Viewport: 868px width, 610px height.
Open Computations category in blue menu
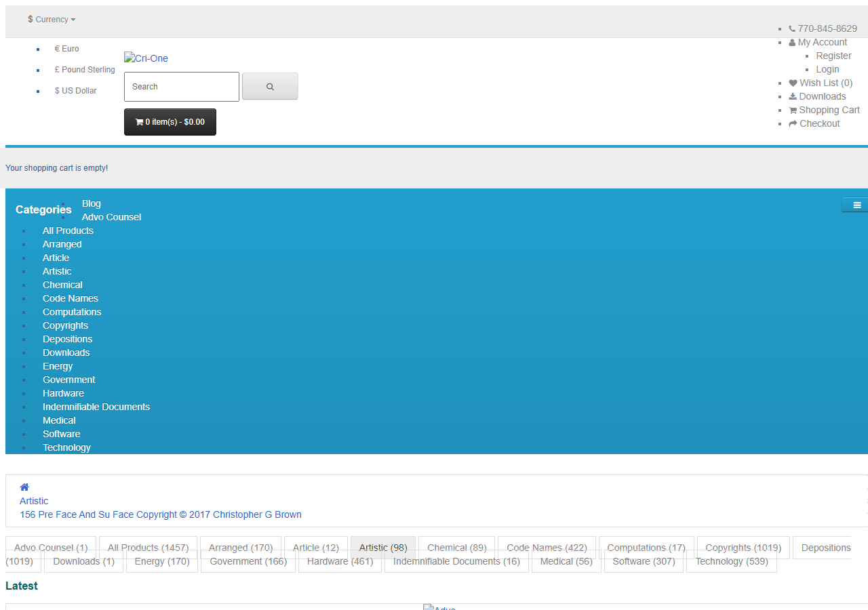72,312
